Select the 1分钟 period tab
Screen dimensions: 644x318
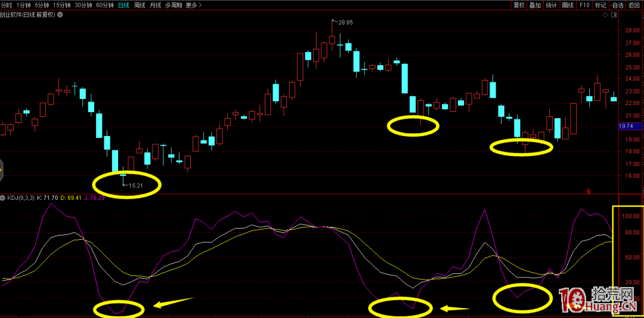(x=24, y=5)
